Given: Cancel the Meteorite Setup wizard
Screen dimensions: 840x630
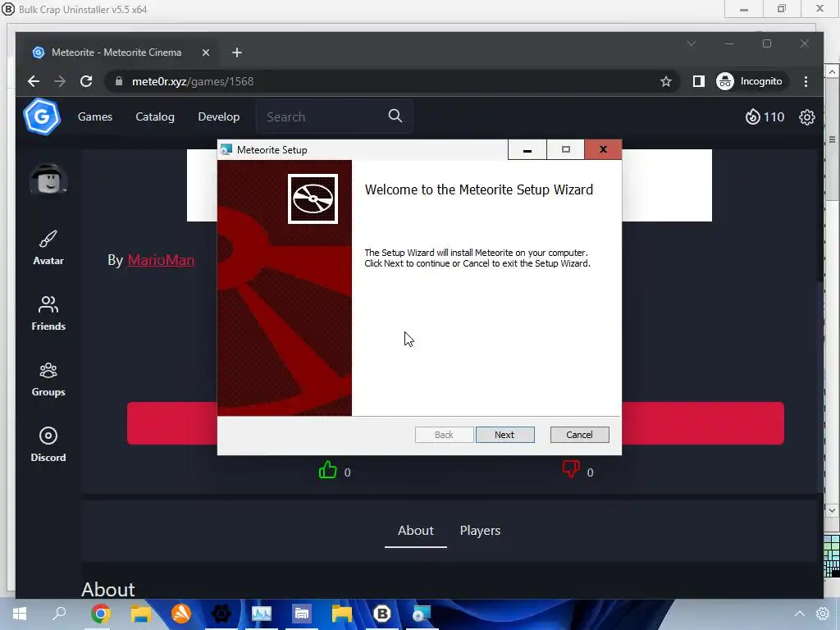Looking at the screenshot, I should click(x=579, y=435).
